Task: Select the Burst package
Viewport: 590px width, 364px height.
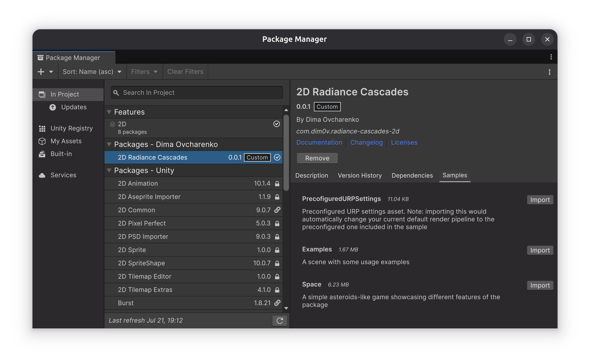Action: point(194,303)
